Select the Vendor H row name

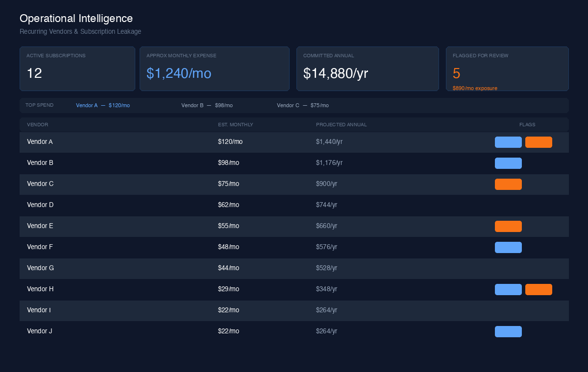[x=40, y=289]
